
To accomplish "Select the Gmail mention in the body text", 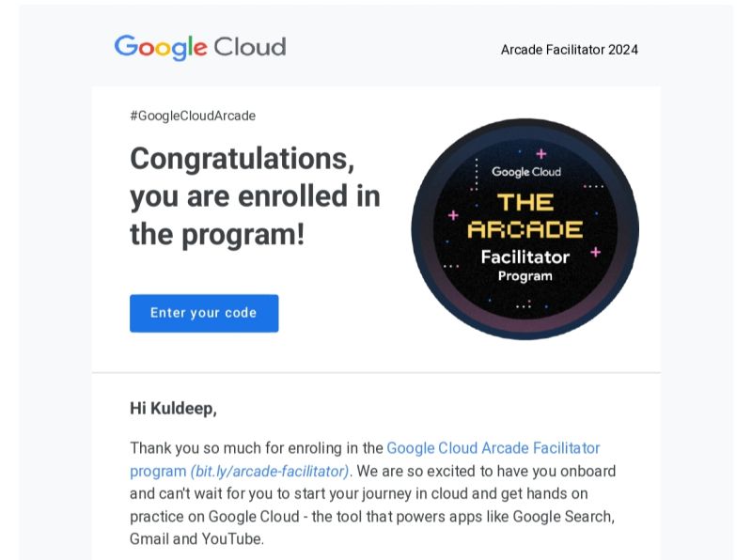I will [151, 538].
